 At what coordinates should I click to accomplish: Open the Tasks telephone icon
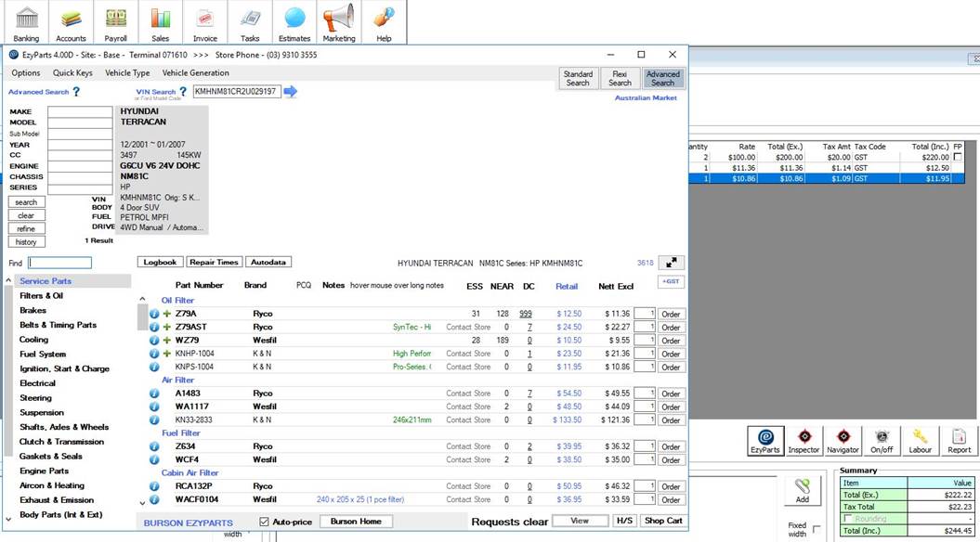click(x=250, y=22)
